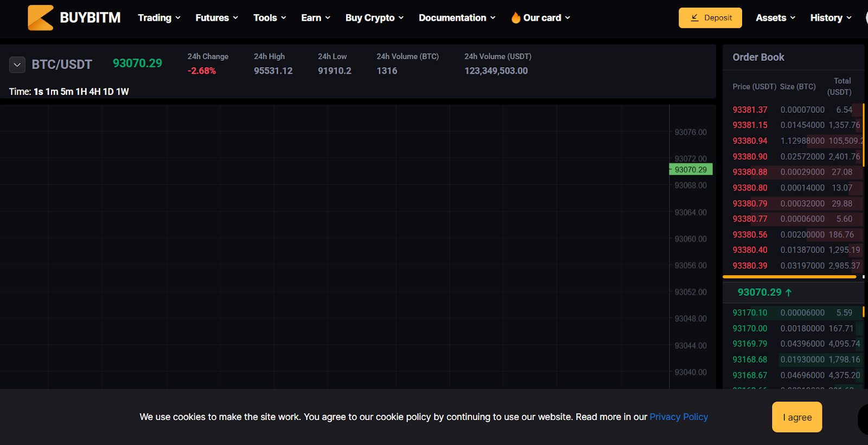Click the deposit icon in Deposit button
The height and width of the screenshot is (445, 868).
(x=694, y=18)
